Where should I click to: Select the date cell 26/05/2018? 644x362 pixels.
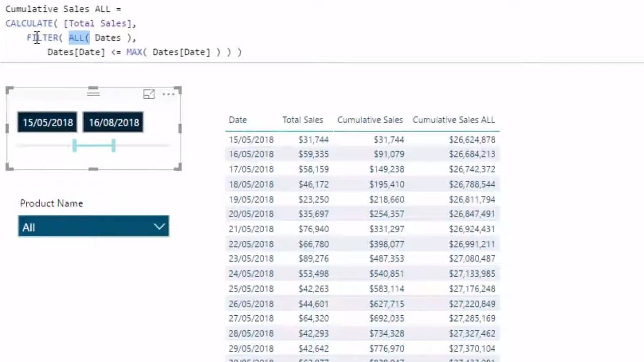click(251, 304)
